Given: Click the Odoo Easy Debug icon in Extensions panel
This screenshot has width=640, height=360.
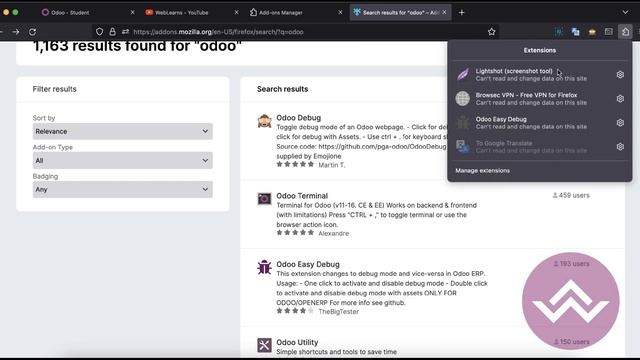Looking at the screenshot, I should click(x=463, y=122).
